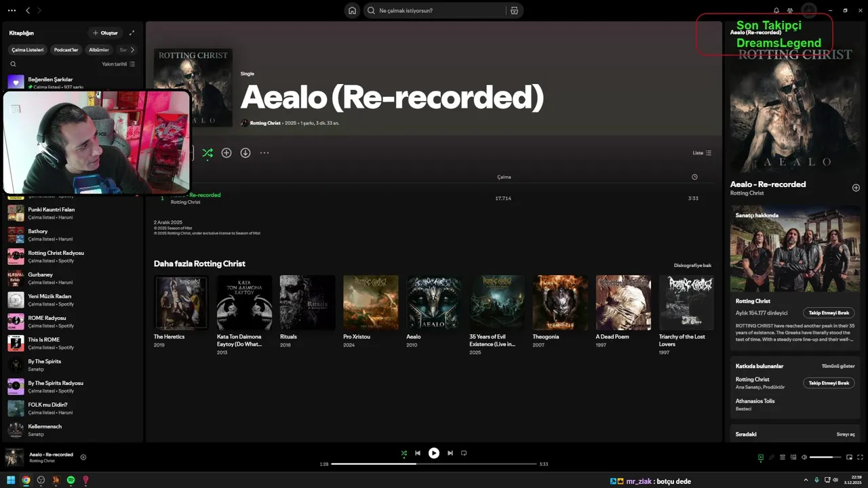Open the mini player

click(x=849, y=457)
